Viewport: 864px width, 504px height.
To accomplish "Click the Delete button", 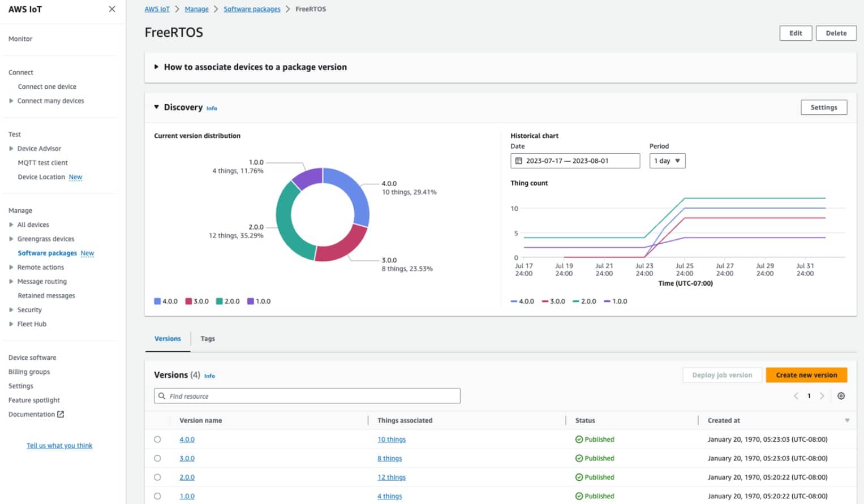I will tap(836, 33).
